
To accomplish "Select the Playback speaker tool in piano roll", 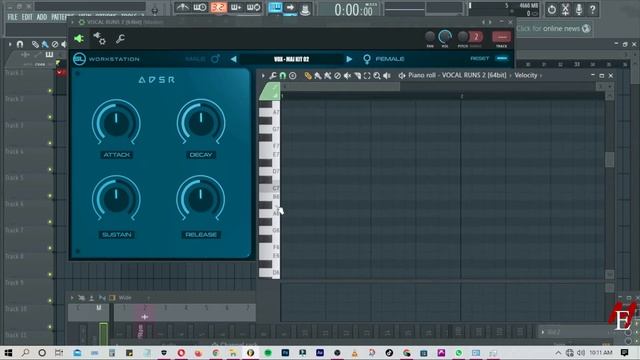I will click(x=387, y=76).
